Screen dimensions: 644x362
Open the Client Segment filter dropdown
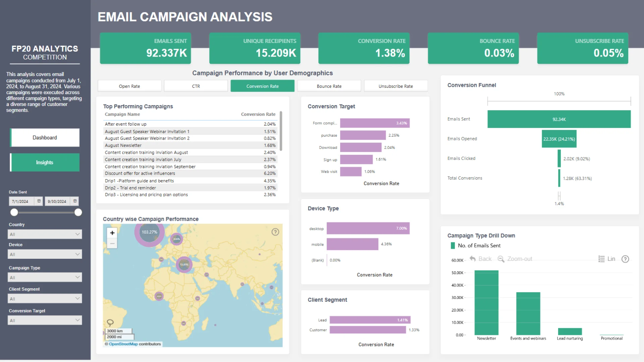pyautogui.click(x=45, y=299)
